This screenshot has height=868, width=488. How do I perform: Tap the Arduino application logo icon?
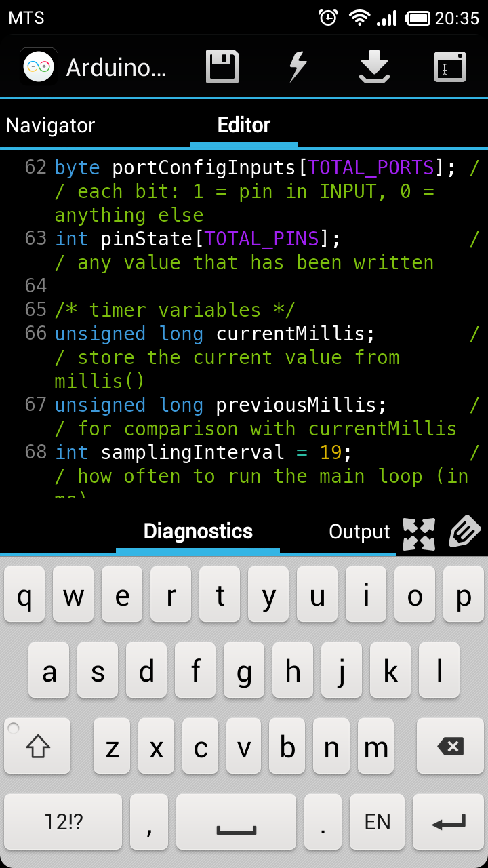tap(38, 66)
